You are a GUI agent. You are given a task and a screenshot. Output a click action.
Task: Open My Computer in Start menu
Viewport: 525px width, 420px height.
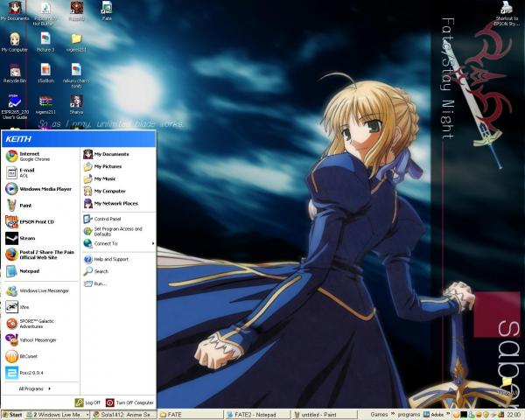[x=118, y=192]
